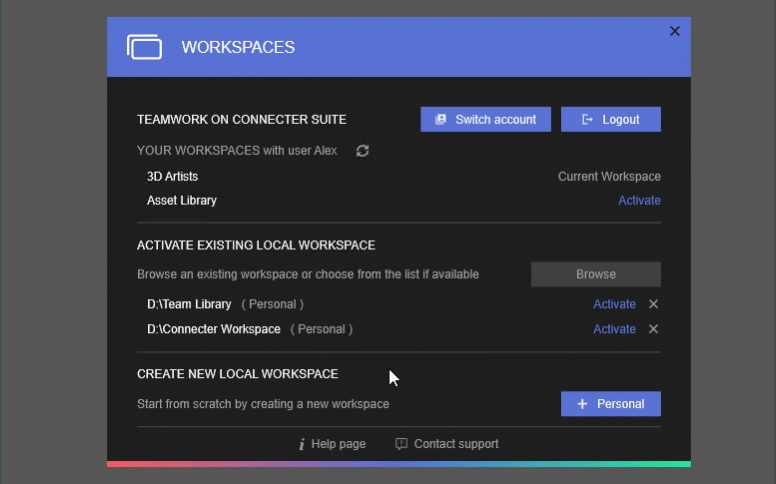Click the 'CREATE NEW LOCAL WORKSPACE' heading
776x484 pixels.
(238, 374)
